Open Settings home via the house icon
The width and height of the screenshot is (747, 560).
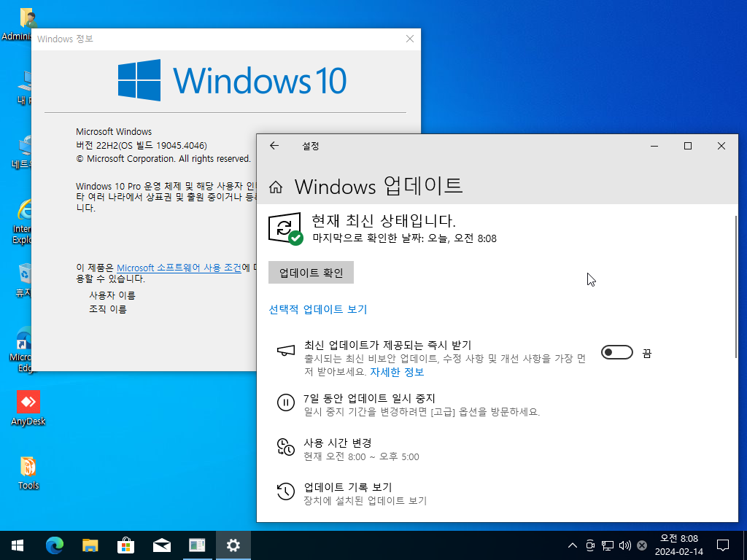pyautogui.click(x=276, y=187)
